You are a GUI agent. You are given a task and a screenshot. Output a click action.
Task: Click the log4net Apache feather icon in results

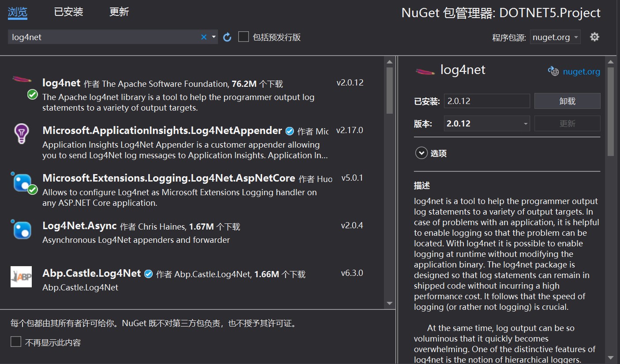(21, 80)
